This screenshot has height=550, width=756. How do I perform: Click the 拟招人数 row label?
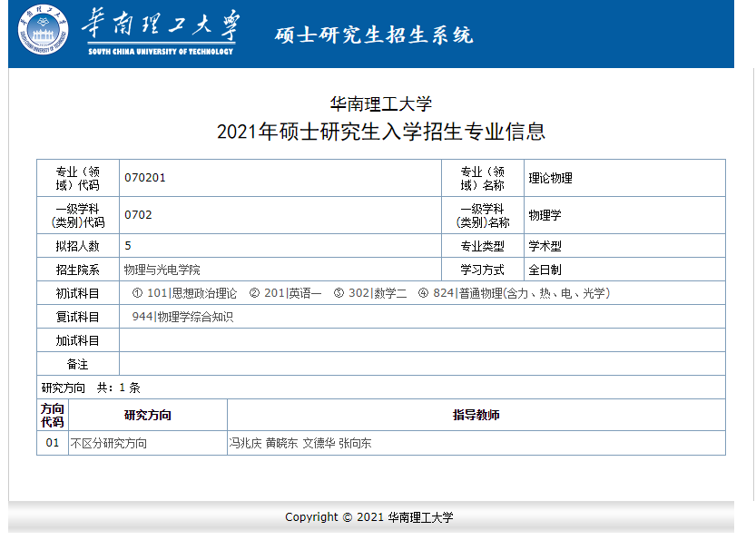78,246
